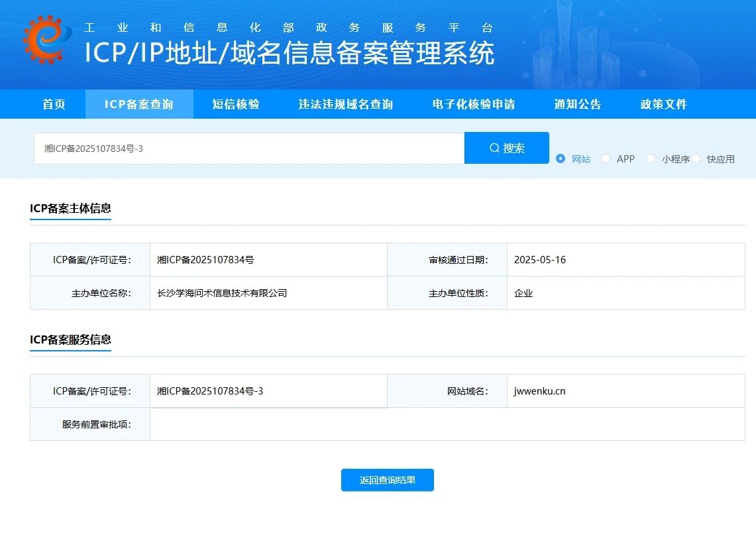This screenshot has width=756, height=549.
Task: Click the MIIT gear logo icon
Action: 47,39
